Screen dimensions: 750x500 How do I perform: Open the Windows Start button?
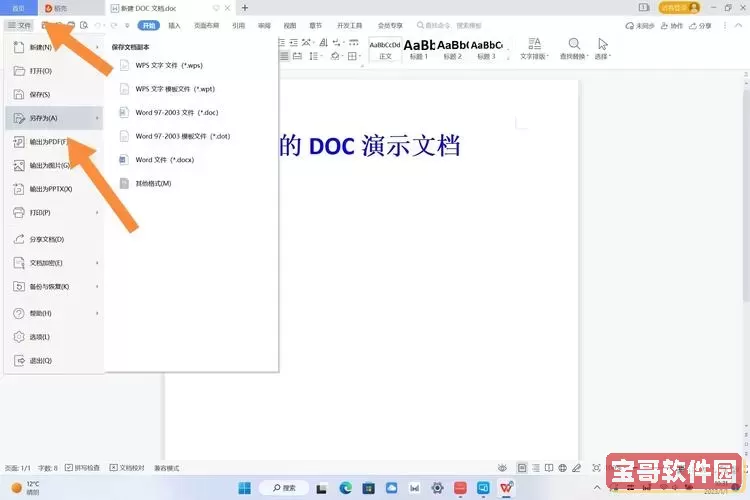(244, 488)
